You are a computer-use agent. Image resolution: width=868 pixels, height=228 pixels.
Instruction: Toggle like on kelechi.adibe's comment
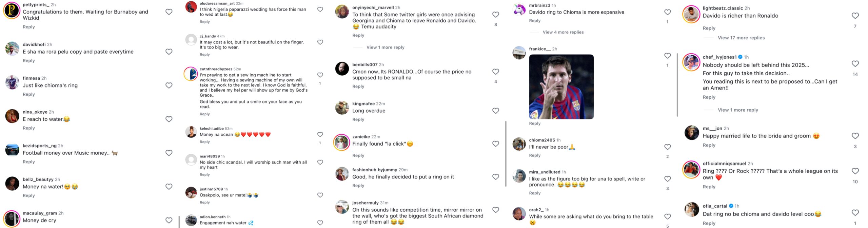pos(320,134)
